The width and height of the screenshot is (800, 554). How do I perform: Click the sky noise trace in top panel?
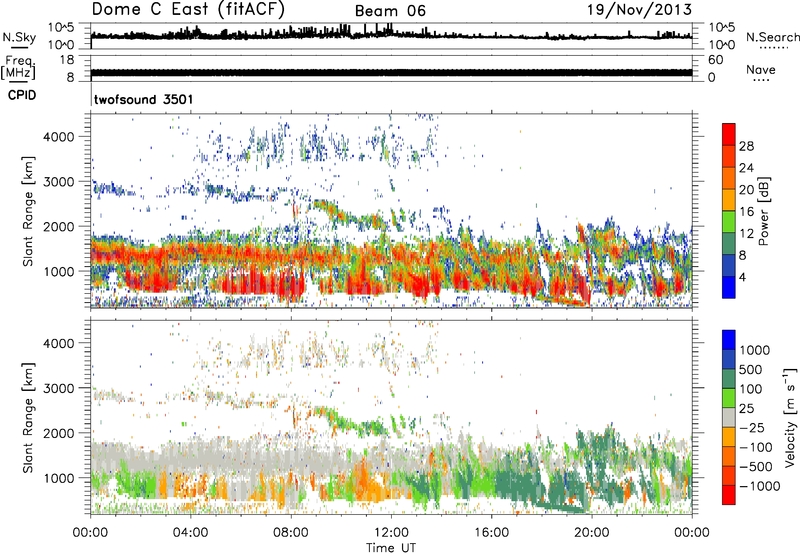click(x=391, y=35)
